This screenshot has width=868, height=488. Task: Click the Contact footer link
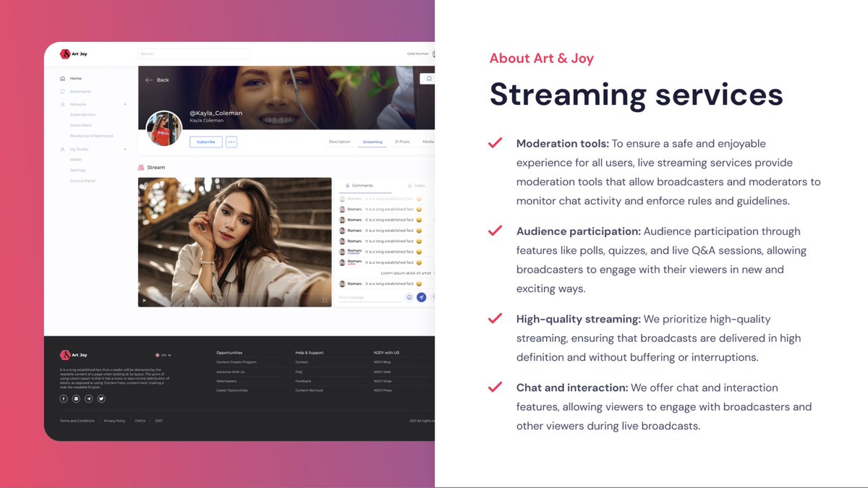coord(302,362)
